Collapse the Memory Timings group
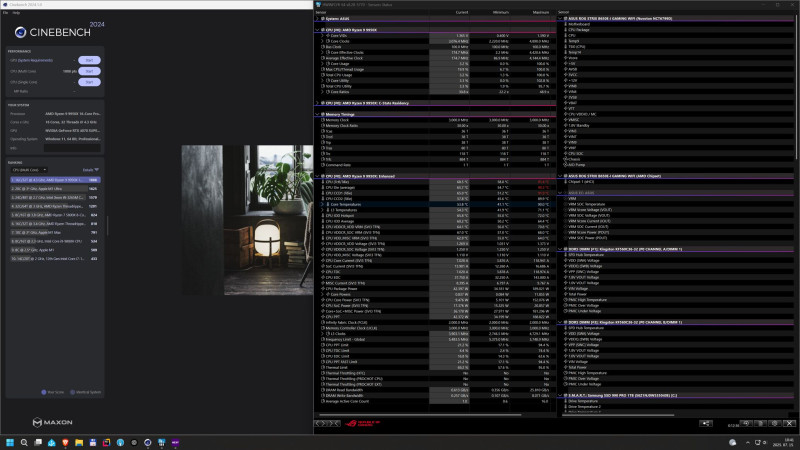This screenshot has width=800, height=450. click(317, 114)
